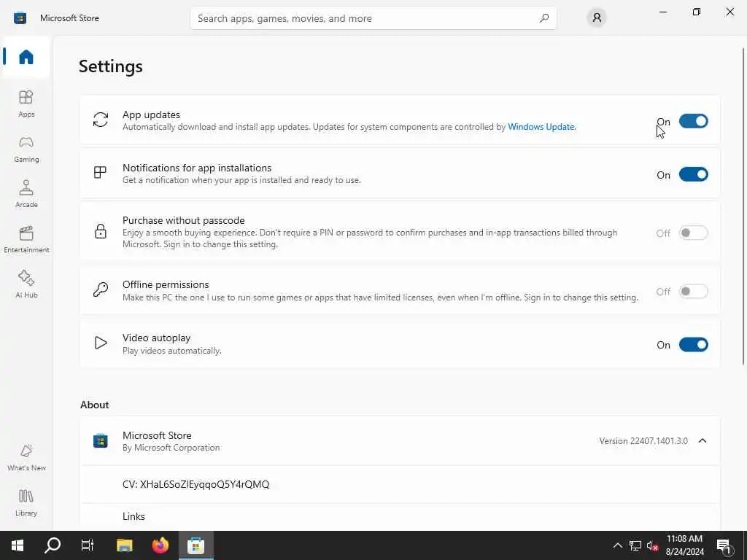747x560 pixels.
Task: Click the Version 22407.1401.3.0 text
Action: tap(643, 441)
